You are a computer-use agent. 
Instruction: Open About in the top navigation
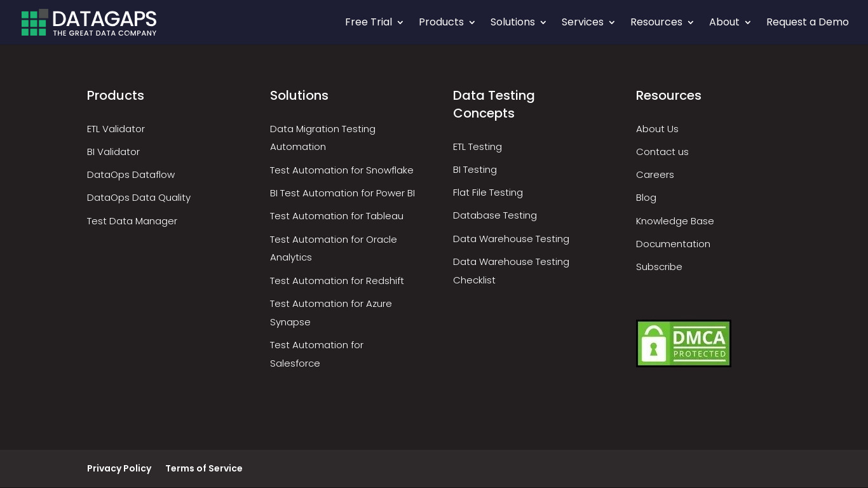point(724,22)
